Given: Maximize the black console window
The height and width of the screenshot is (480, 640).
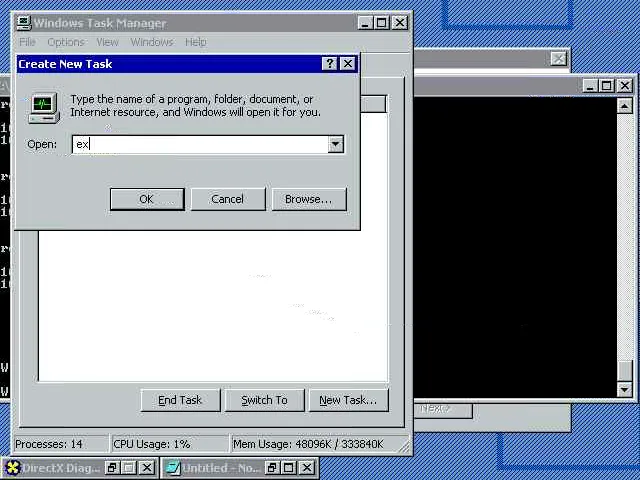Looking at the screenshot, I should [607, 86].
